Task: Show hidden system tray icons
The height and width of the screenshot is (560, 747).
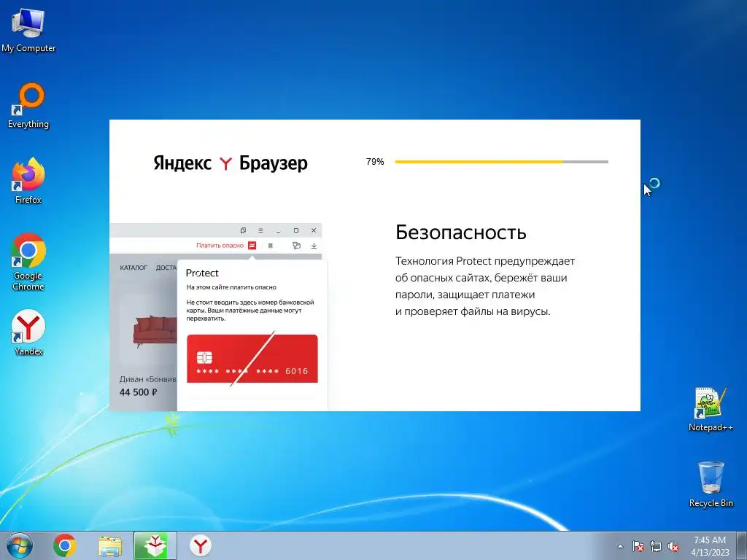Action: pos(620,546)
